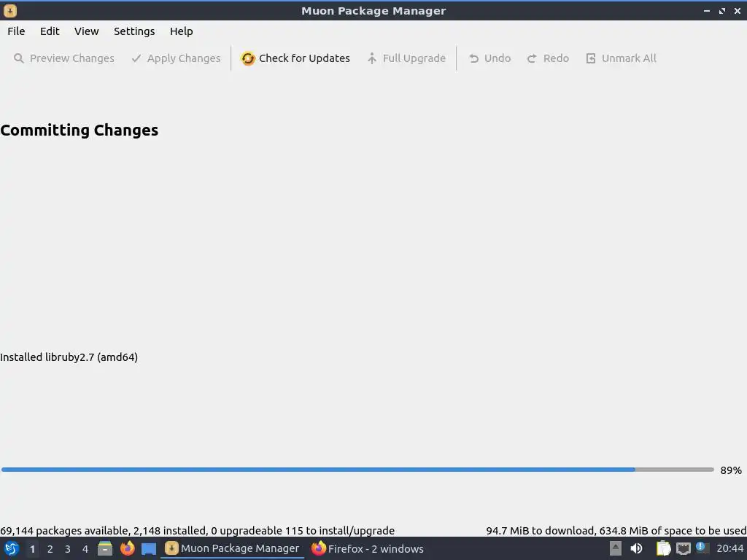The height and width of the screenshot is (560, 747).
Task: Click the Full Upgrade arrow icon
Action: tap(372, 58)
